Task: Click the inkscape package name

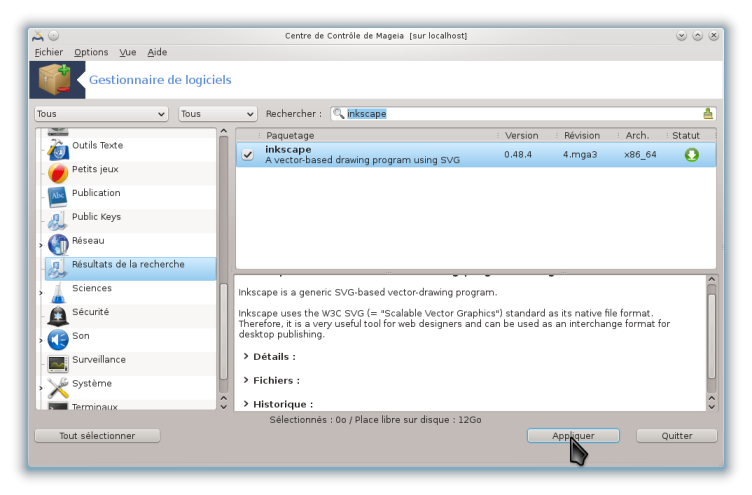Action: click(288, 150)
